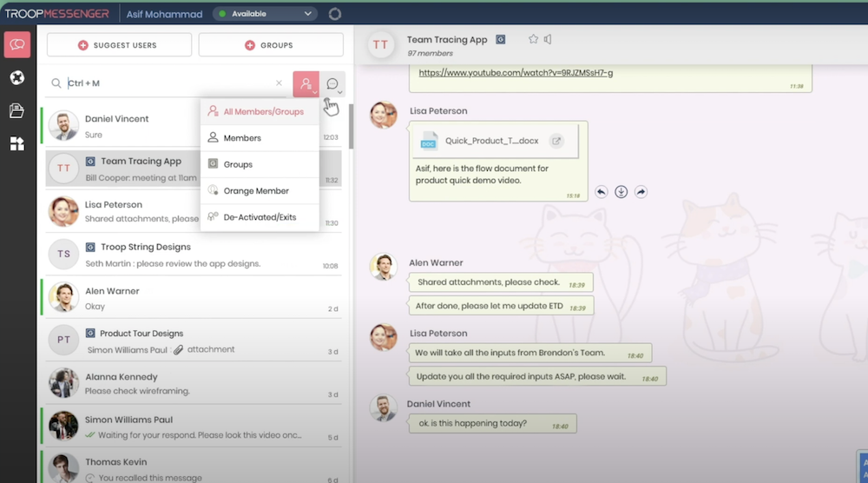Open Alanna Kennedy conversation
This screenshot has height=483, width=868.
coord(194,383)
